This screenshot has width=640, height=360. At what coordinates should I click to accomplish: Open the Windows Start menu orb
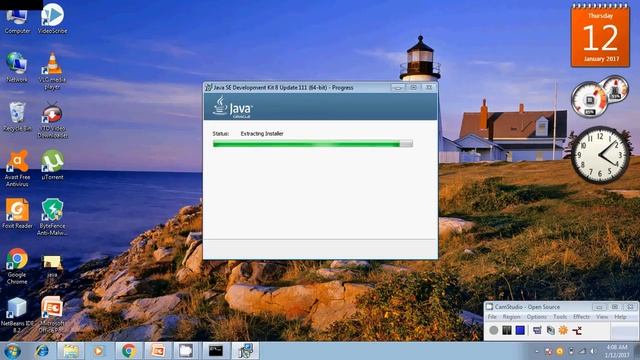pos(12,351)
